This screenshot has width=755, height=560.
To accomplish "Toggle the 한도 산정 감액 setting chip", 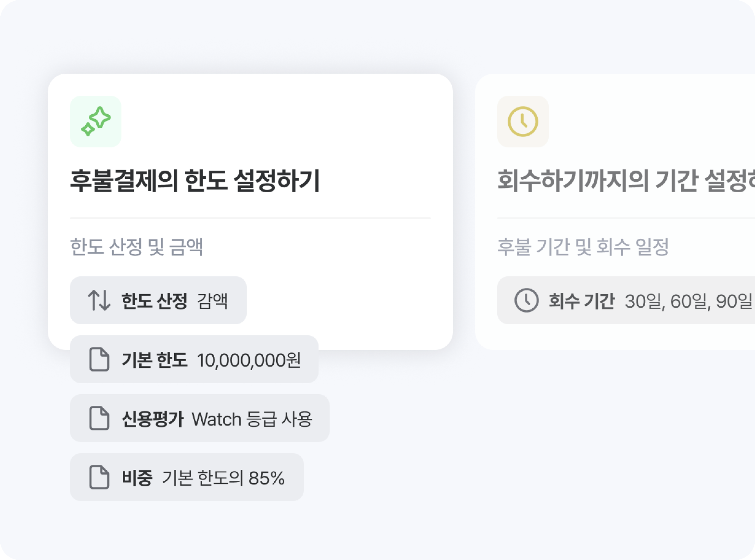I will [158, 300].
